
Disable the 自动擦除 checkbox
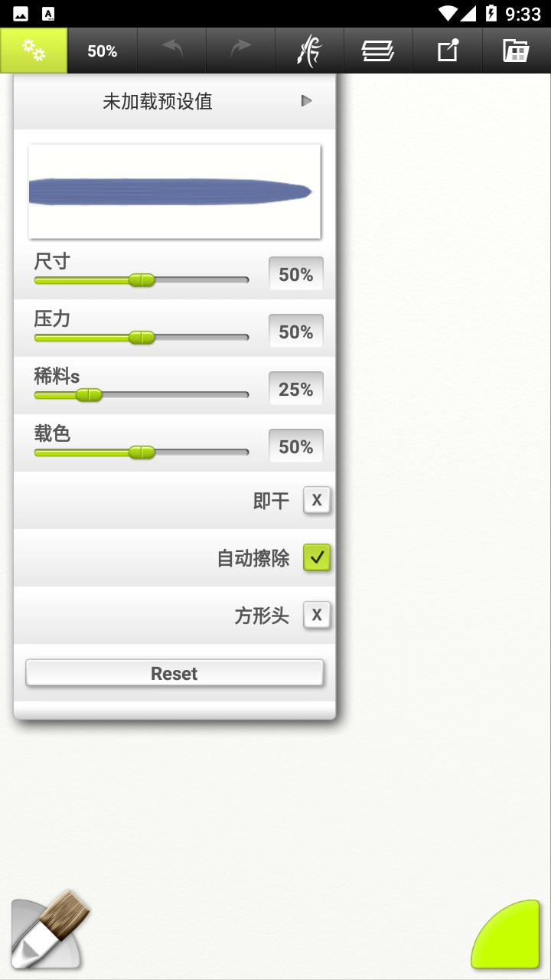[x=317, y=558]
